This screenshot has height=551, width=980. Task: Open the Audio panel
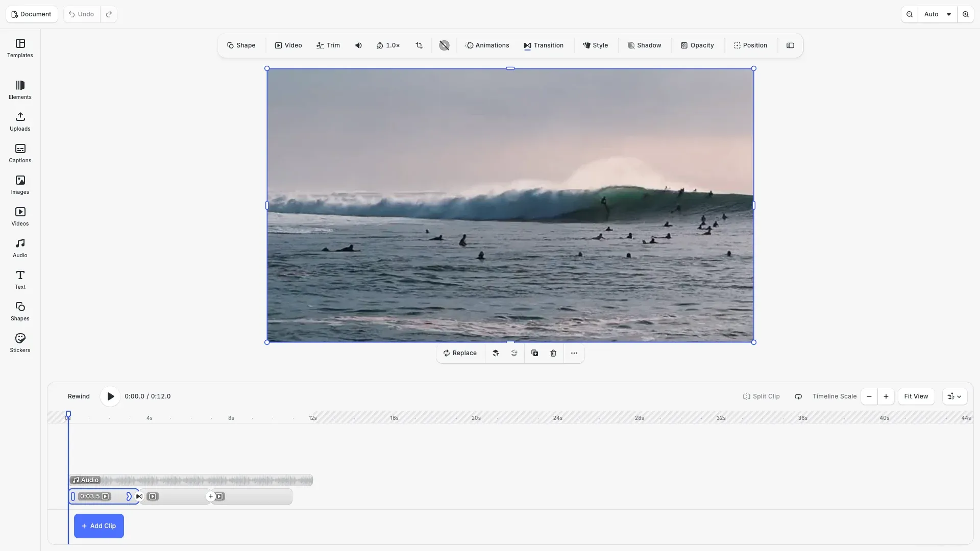point(20,248)
